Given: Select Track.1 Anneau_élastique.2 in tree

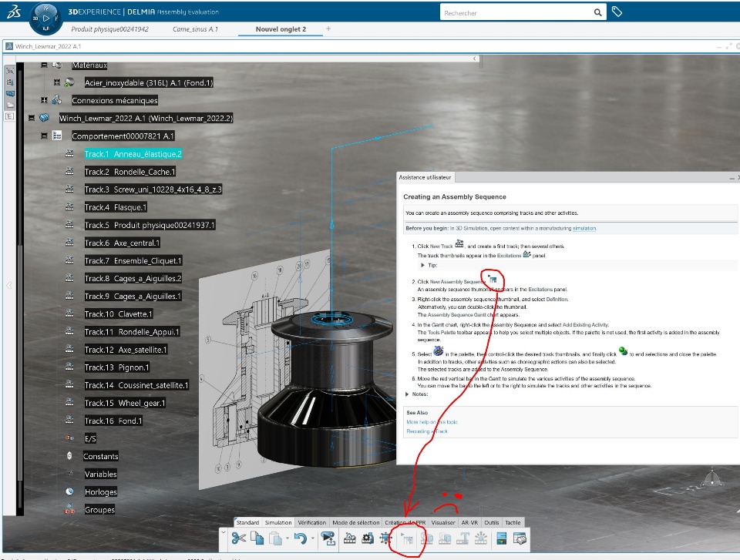Looking at the screenshot, I should pyautogui.click(x=133, y=154).
